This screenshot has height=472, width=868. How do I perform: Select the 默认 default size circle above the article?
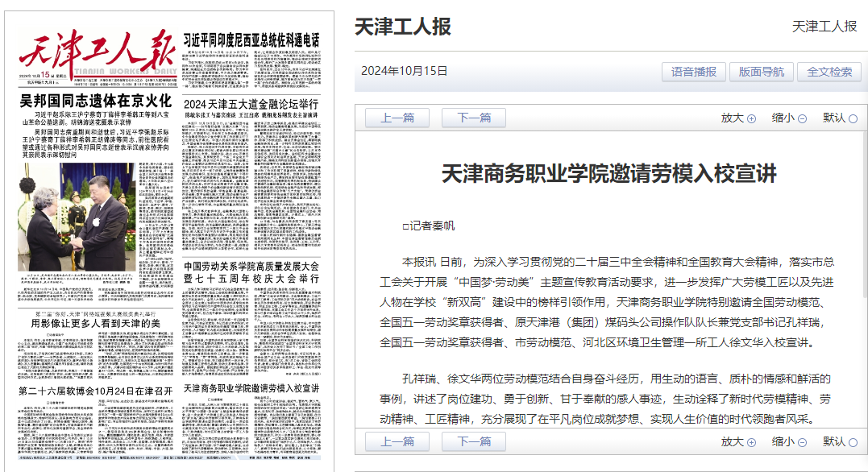[853, 118]
